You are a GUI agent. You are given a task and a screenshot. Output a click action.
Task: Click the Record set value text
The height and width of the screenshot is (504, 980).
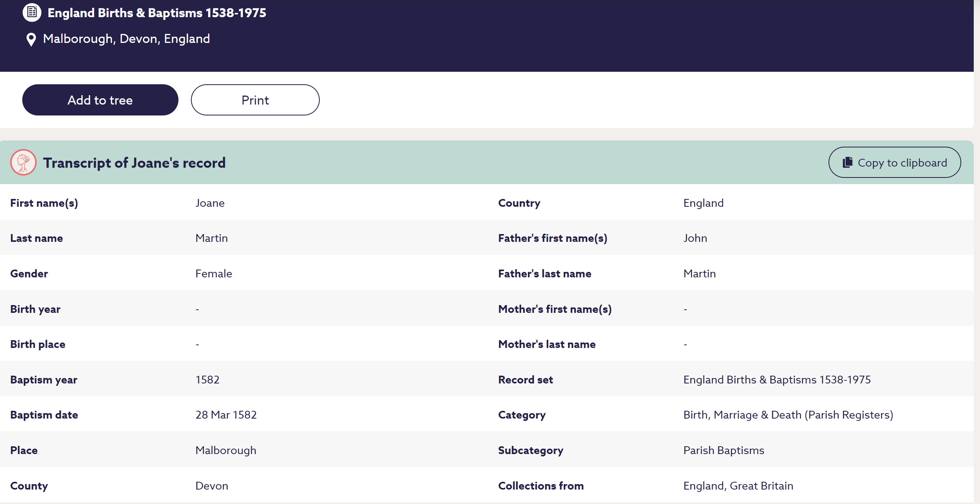777,380
